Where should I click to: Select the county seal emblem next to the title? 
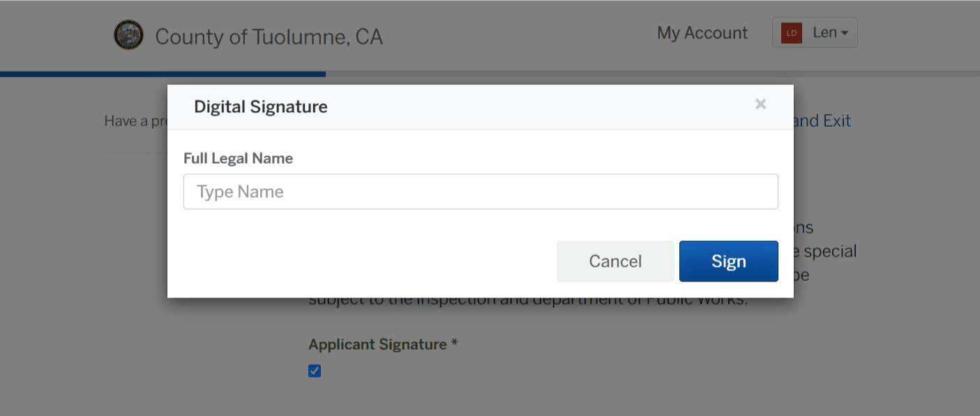tap(128, 35)
